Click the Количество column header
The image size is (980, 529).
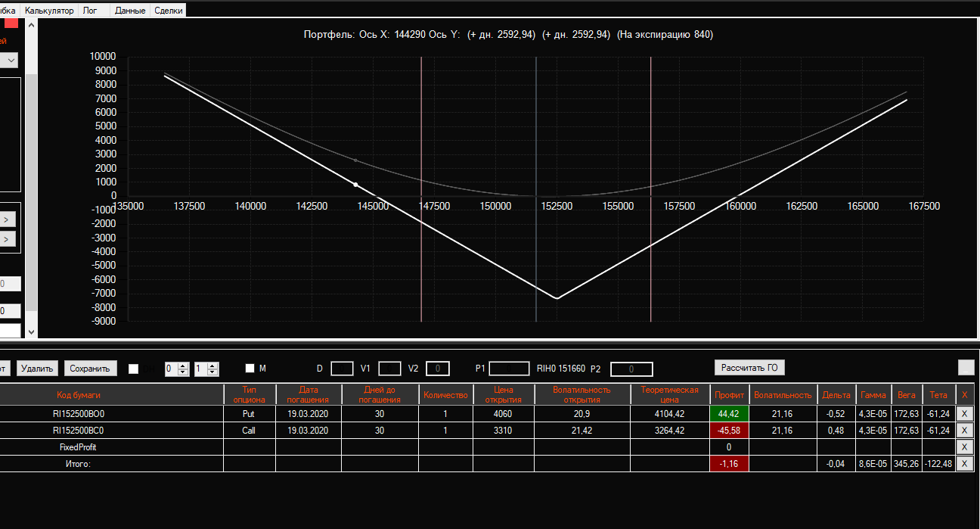[445, 394]
